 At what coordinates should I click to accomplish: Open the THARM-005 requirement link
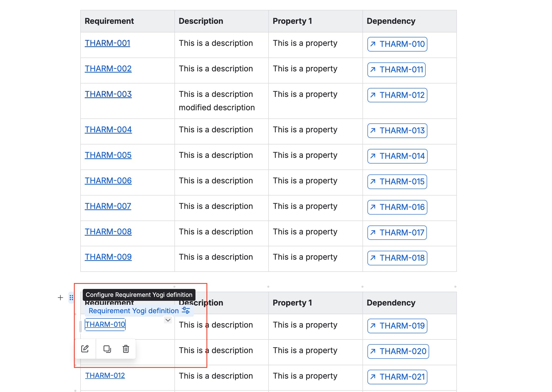(x=108, y=155)
